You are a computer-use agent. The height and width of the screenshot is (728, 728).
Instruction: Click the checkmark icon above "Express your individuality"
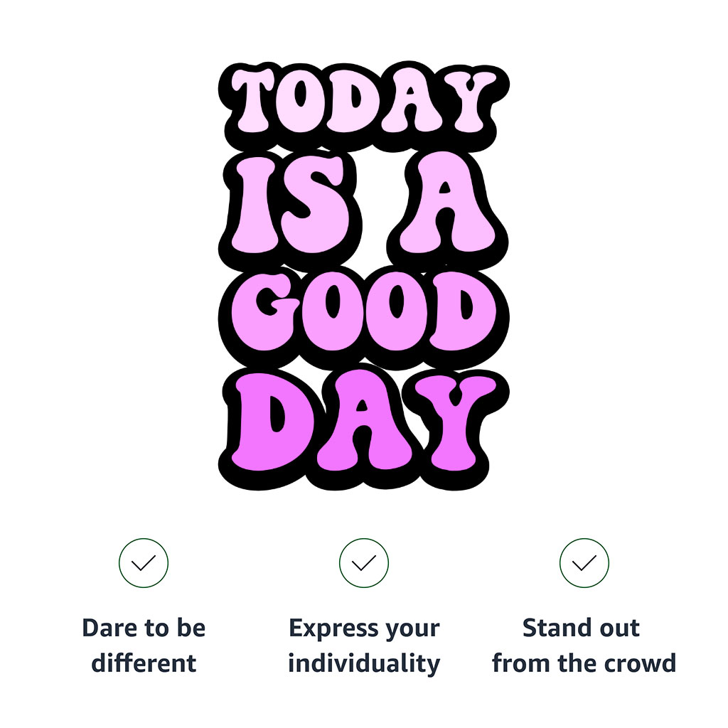click(364, 563)
